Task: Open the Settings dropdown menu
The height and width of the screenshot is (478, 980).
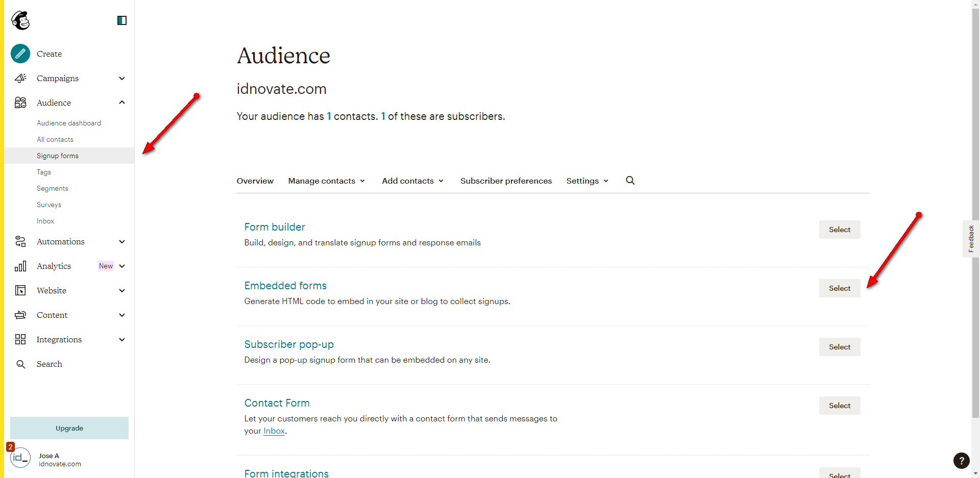Action: point(587,181)
